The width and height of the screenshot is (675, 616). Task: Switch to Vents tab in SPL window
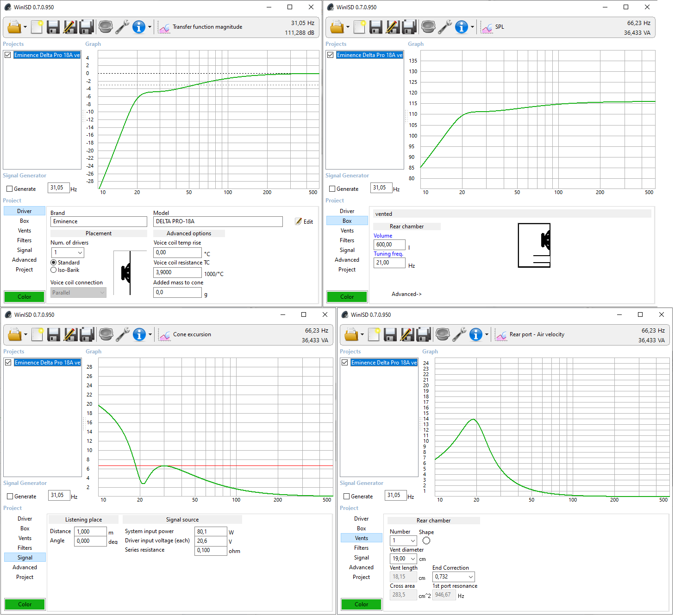coord(347,231)
